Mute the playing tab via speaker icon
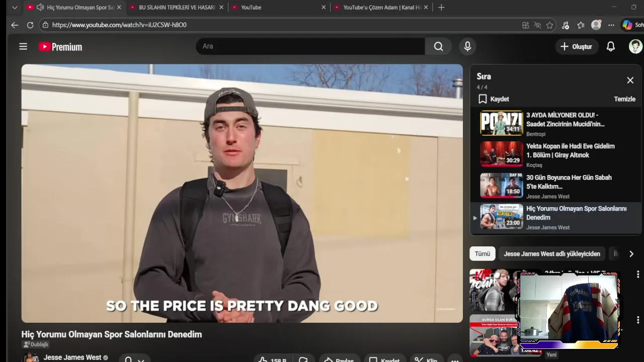 40,8
